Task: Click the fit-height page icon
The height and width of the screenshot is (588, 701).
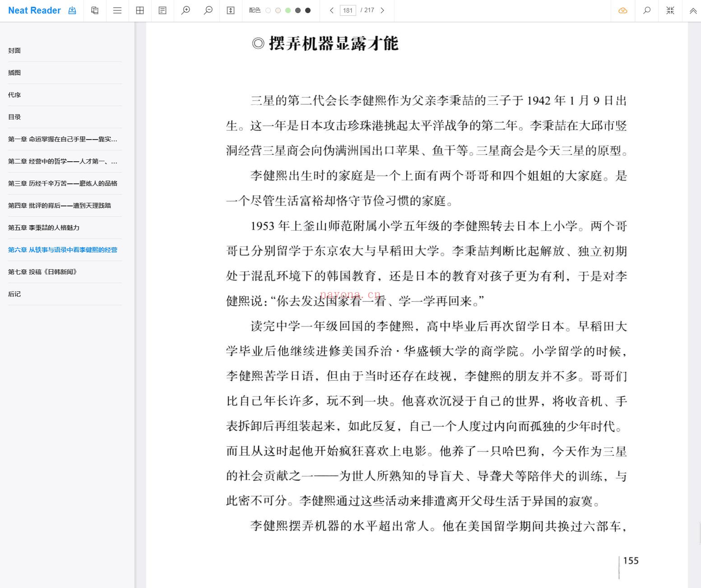Action: tap(231, 10)
